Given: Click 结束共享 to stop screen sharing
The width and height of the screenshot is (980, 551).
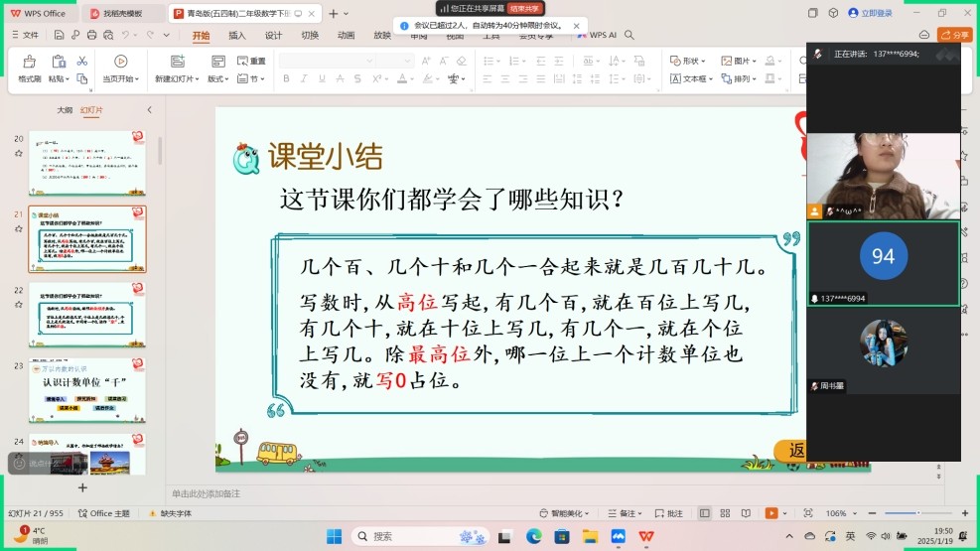Looking at the screenshot, I should coord(525,8).
